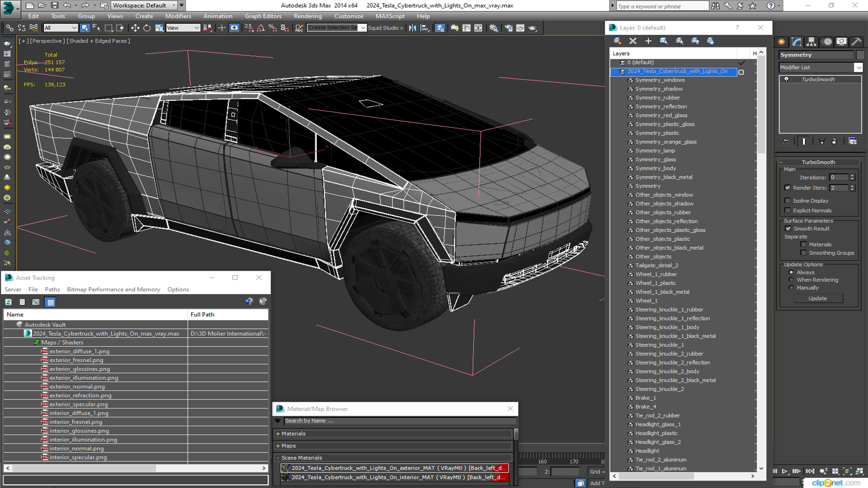The image size is (868, 488).
Task: Open the Utilities hammer tab
Action: coord(857,42)
